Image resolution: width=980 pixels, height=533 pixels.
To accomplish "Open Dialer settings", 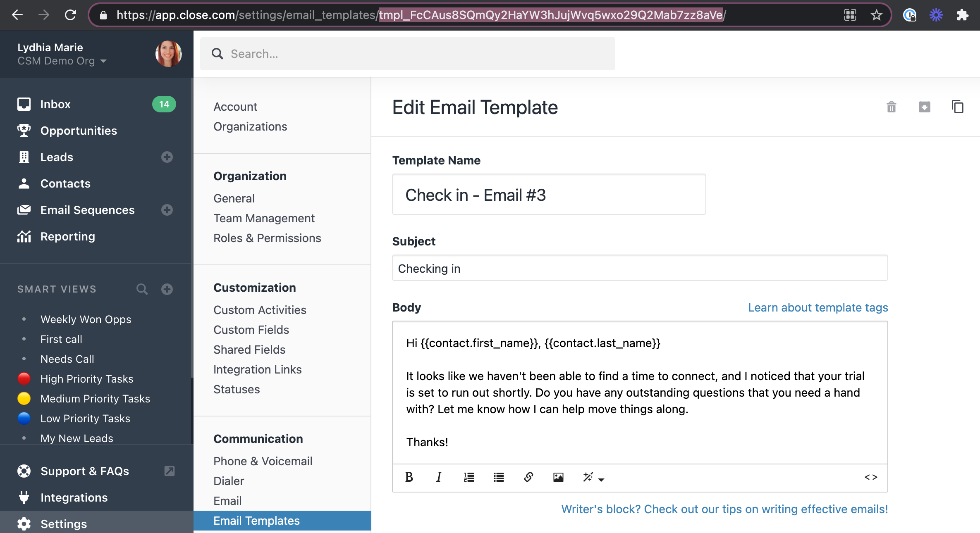I will coord(229,481).
